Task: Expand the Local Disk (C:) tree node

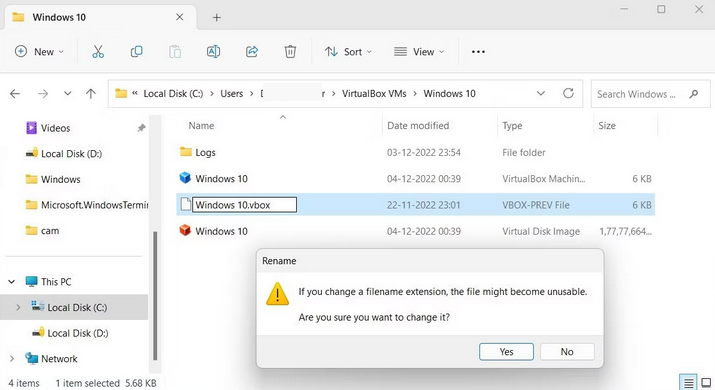Action: pos(18,307)
